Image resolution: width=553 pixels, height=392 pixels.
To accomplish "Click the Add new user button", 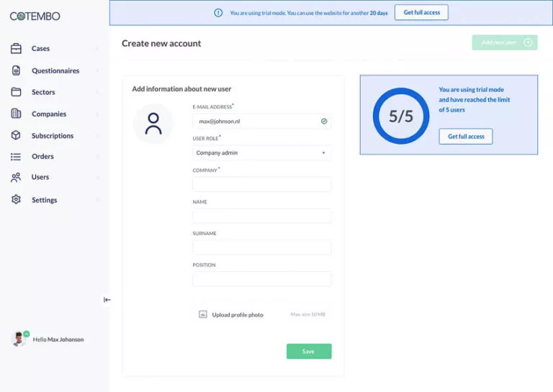I will click(505, 42).
